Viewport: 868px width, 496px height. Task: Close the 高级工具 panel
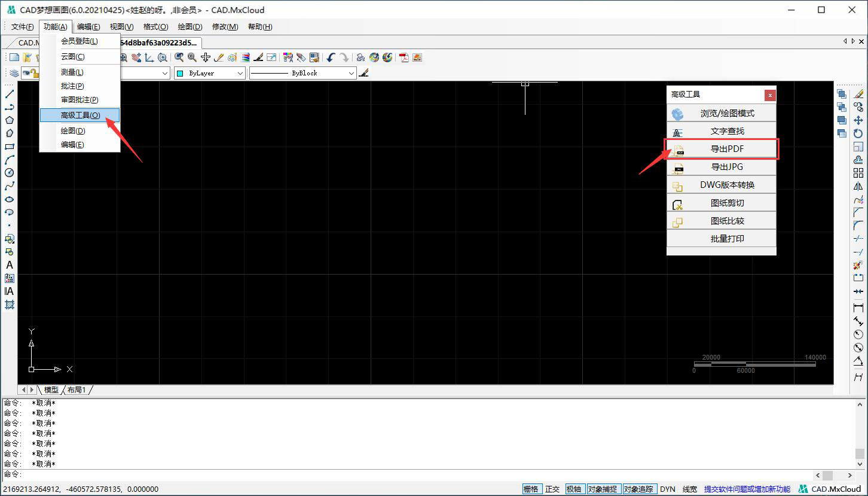(770, 95)
